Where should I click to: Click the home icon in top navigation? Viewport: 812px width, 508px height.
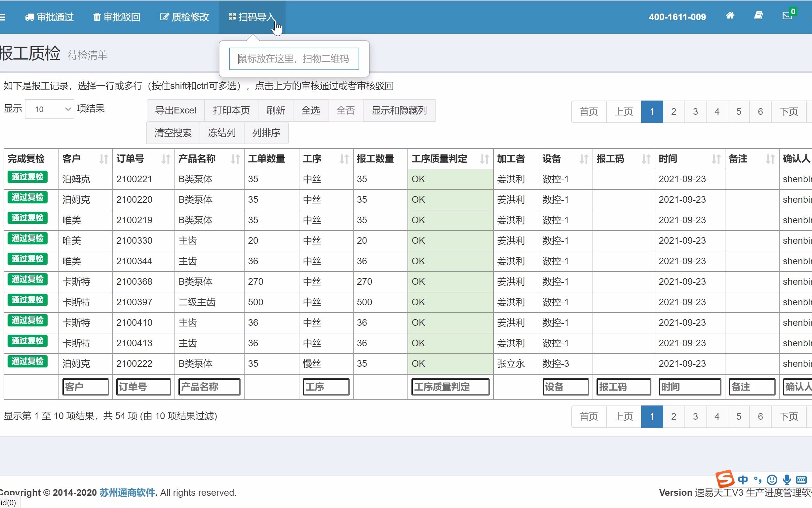[x=730, y=16]
